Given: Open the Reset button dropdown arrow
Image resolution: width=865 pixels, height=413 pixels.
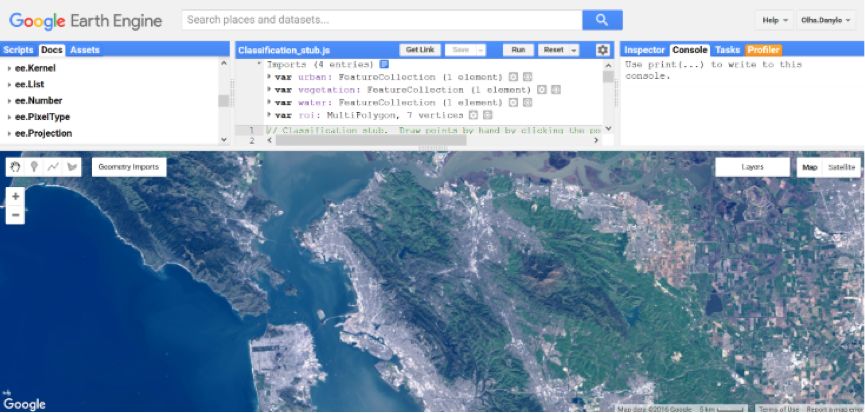Looking at the screenshot, I should [574, 50].
